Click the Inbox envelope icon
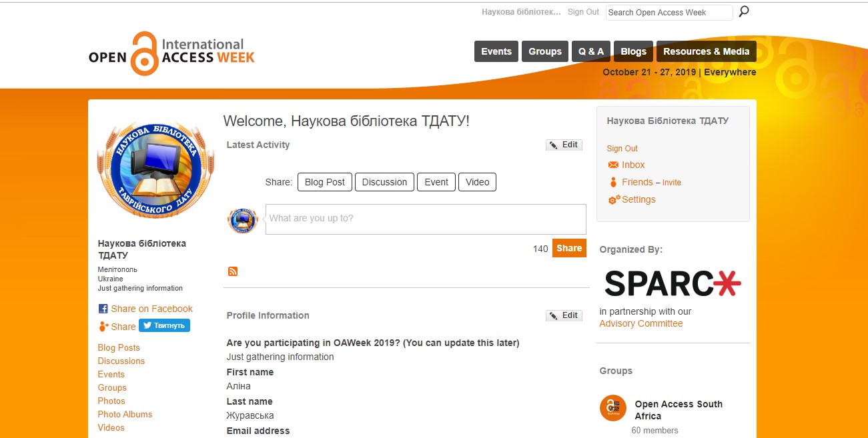Viewport: 868px width, 438px height. click(x=613, y=165)
